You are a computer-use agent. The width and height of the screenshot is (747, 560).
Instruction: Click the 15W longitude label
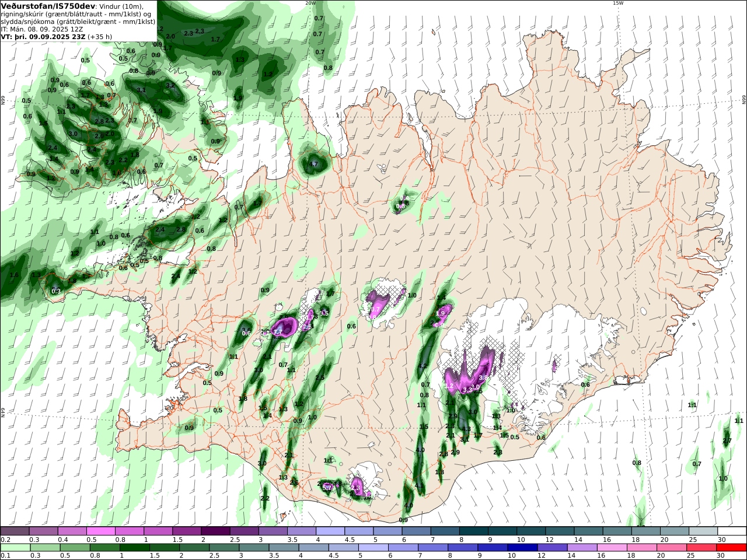pyautogui.click(x=617, y=3)
